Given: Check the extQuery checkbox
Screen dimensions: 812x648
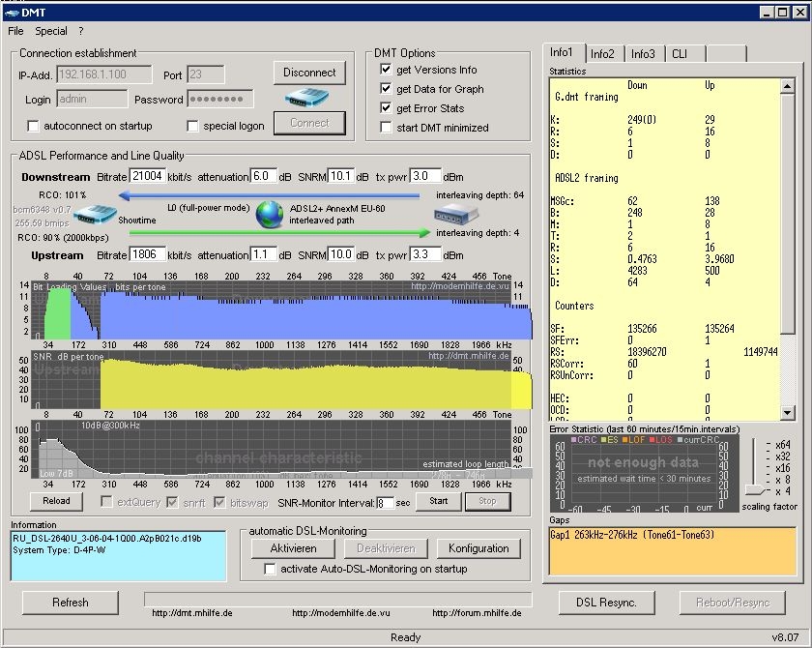Looking at the screenshot, I should coord(106,502).
